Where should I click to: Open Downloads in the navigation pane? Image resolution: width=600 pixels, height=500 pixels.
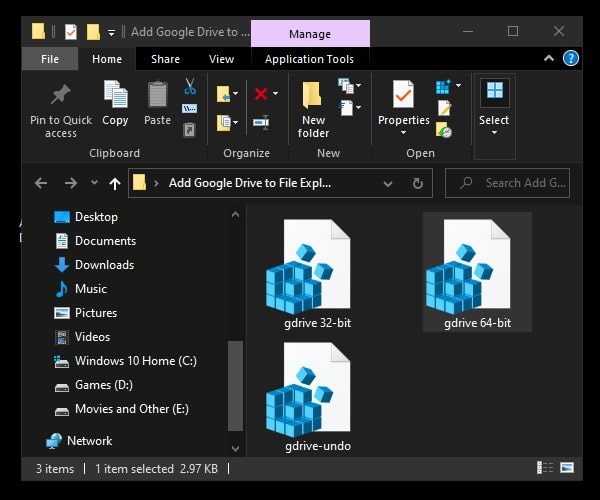coord(94,265)
